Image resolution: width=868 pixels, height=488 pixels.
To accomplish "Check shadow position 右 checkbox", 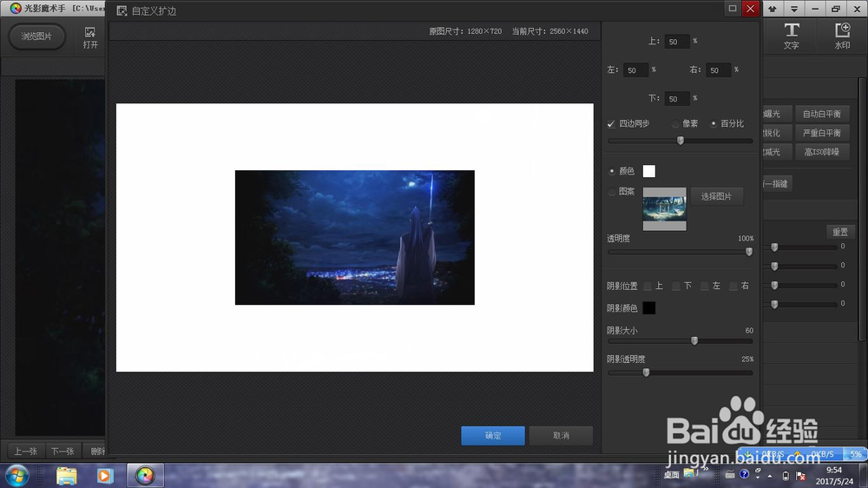I will 733,286.
